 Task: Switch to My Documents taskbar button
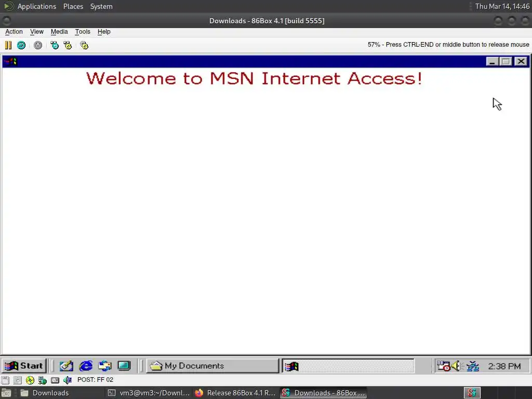click(212, 366)
